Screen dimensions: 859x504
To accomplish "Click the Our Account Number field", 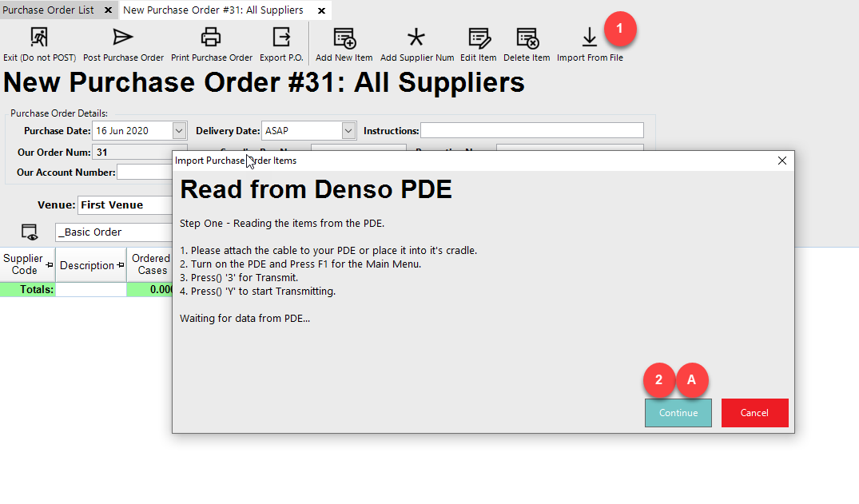I will (144, 172).
